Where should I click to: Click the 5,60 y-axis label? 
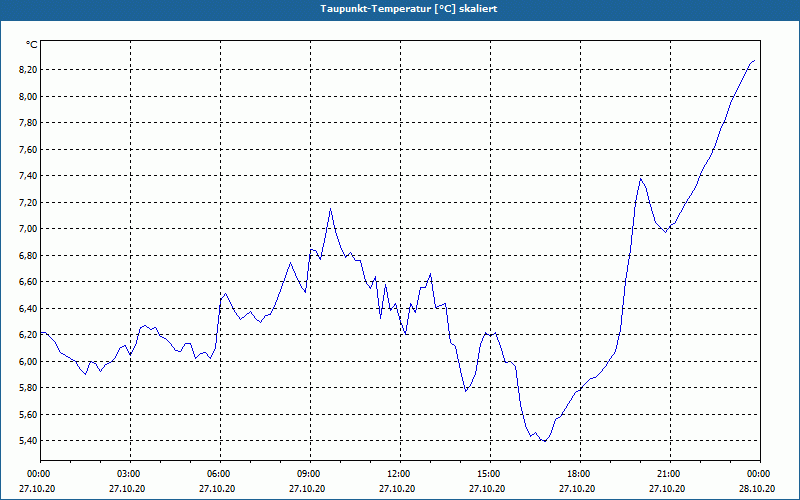click(28, 414)
